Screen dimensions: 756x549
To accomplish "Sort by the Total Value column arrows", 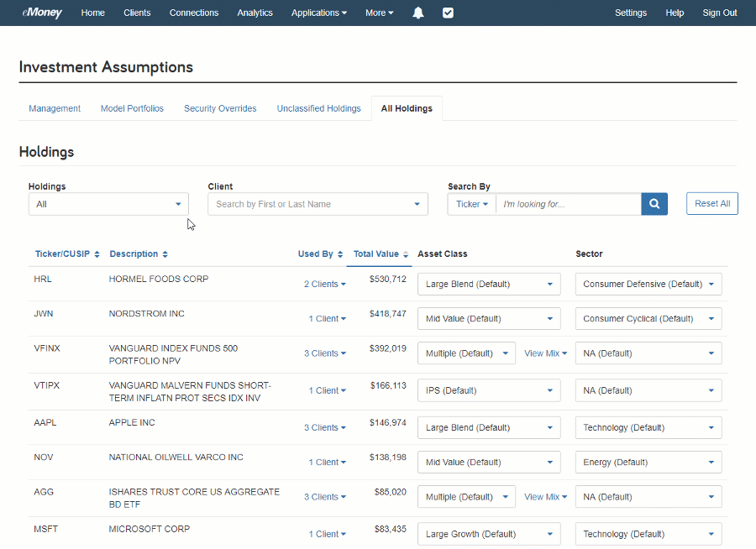I will coord(406,254).
